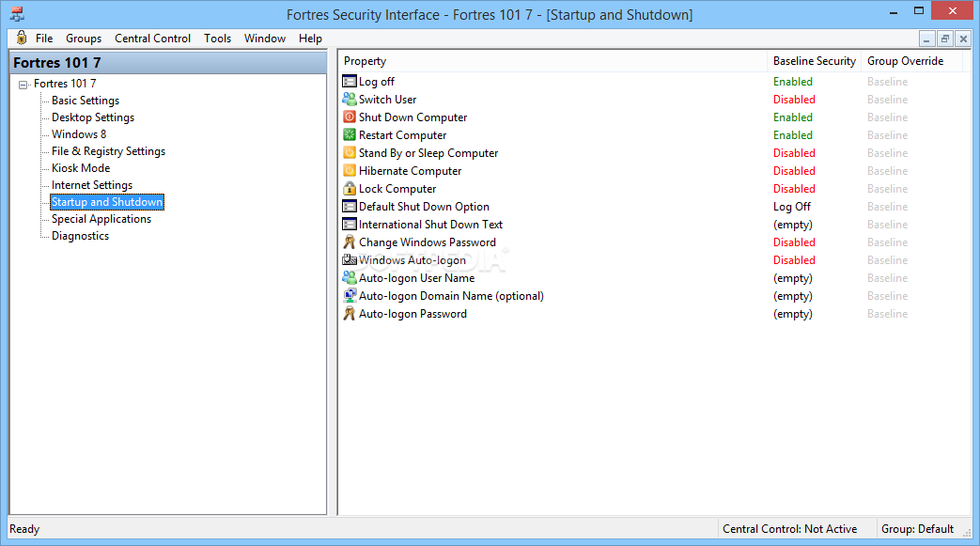Minimize the inner document window

pos(926,39)
